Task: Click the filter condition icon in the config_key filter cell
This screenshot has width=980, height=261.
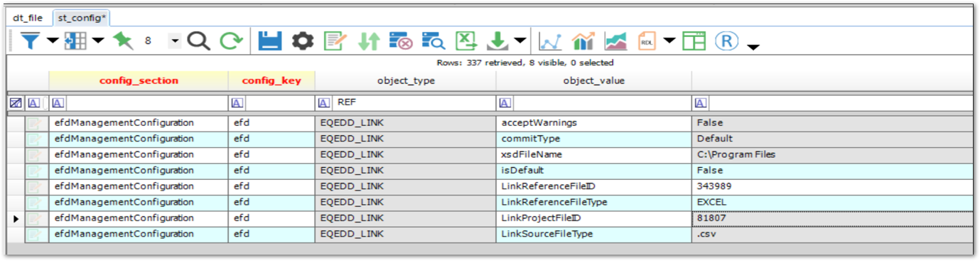Action: (238, 103)
